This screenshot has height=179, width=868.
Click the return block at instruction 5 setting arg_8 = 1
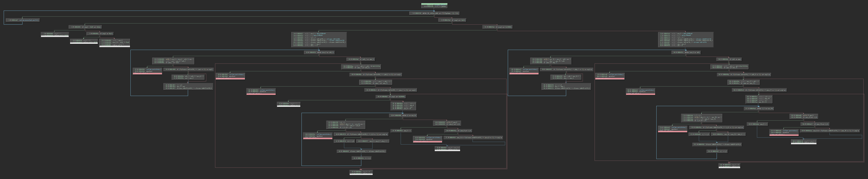click(x=54, y=34)
